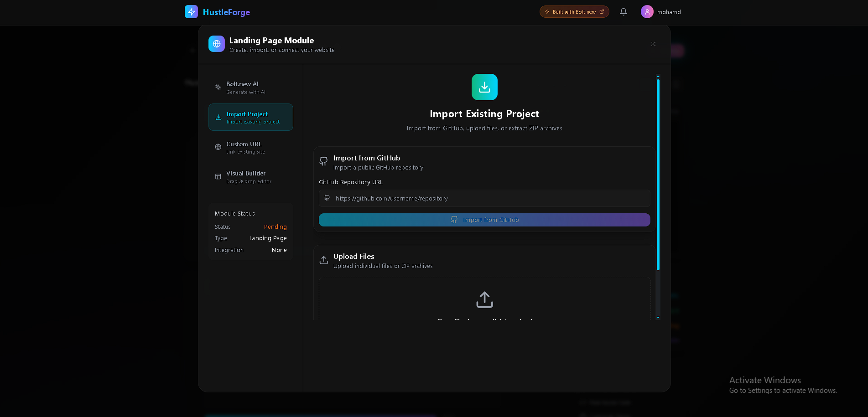Click Upload individual files or ZIP archives text
The image size is (868, 417).
click(x=383, y=266)
